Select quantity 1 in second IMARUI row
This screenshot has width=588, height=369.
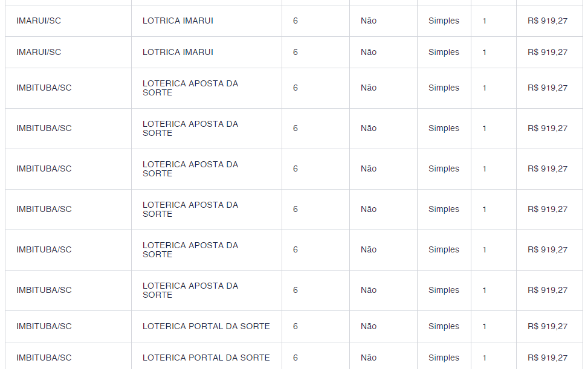[x=485, y=52]
